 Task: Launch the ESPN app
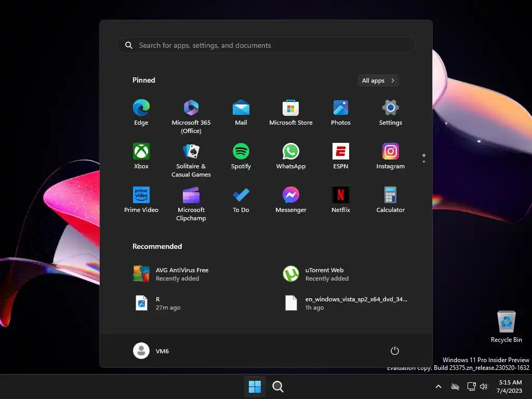click(341, 156)
